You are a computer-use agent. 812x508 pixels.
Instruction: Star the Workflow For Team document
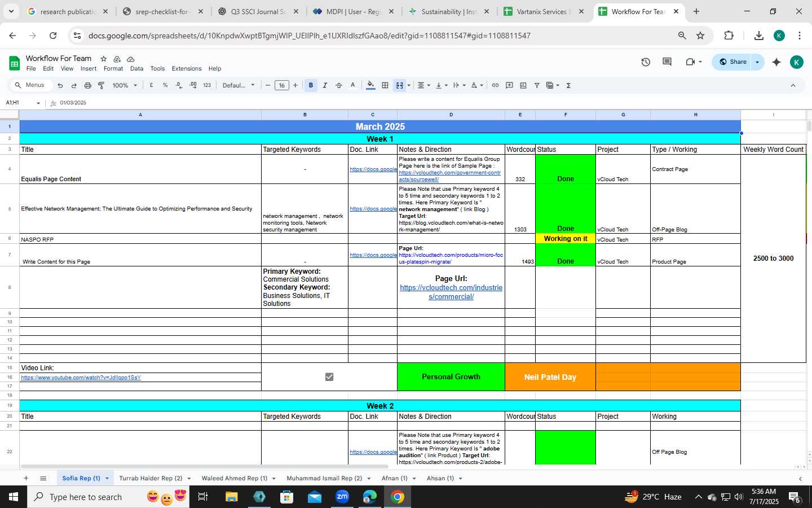pos(104,59)
